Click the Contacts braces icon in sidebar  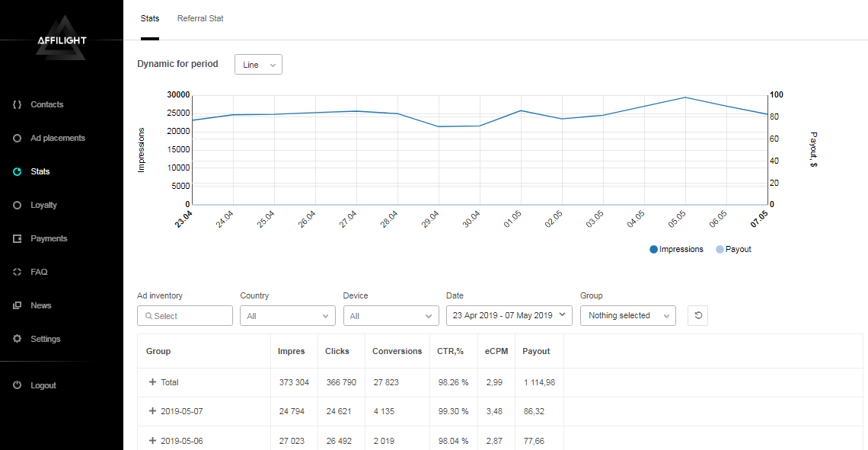coord(17,104)
